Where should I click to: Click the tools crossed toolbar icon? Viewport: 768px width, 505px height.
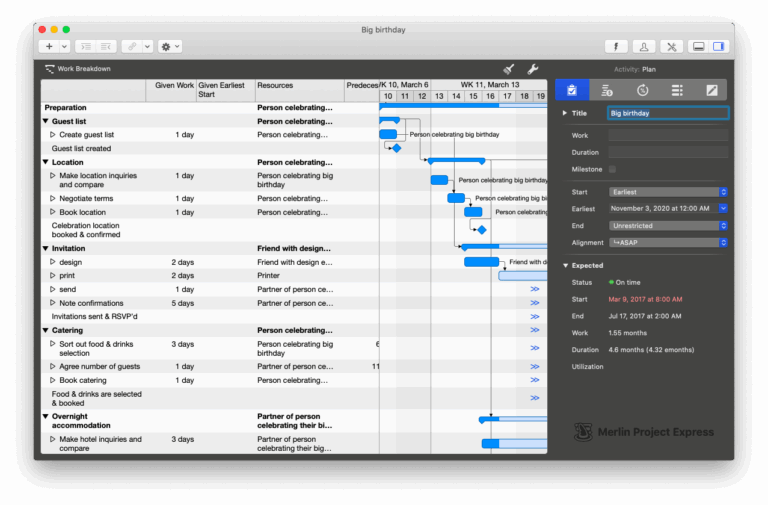pos(671,47)
